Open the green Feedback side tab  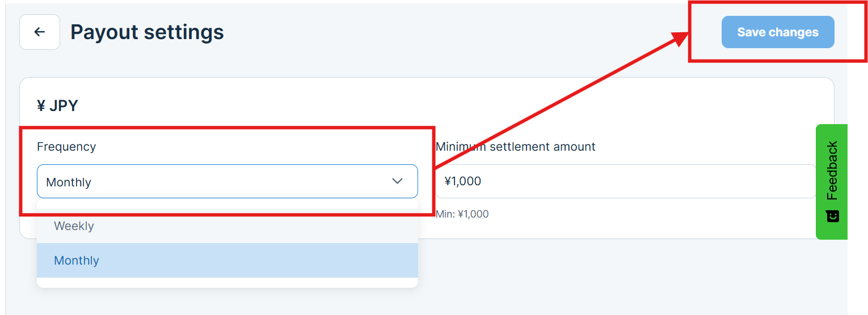(x=832, y=181)
